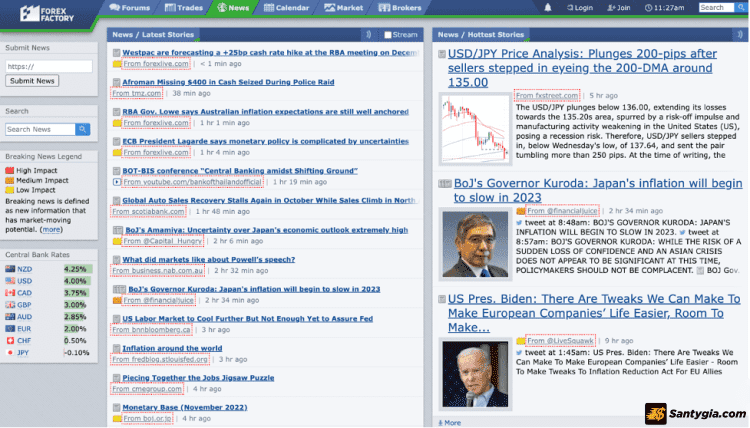Open USD/JPY Price Analysis hottest story
Viewport: 750px width, 428px height.
click(x=582, y=68)
